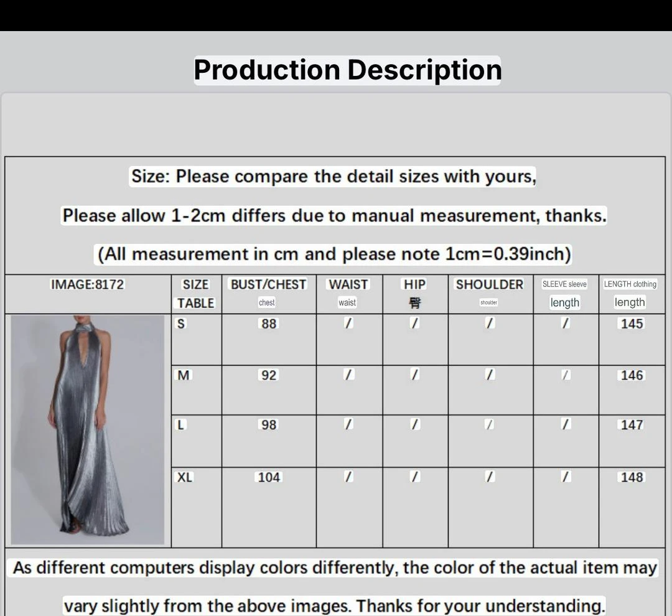Click the length value 145 for size S

coord(632,324)
